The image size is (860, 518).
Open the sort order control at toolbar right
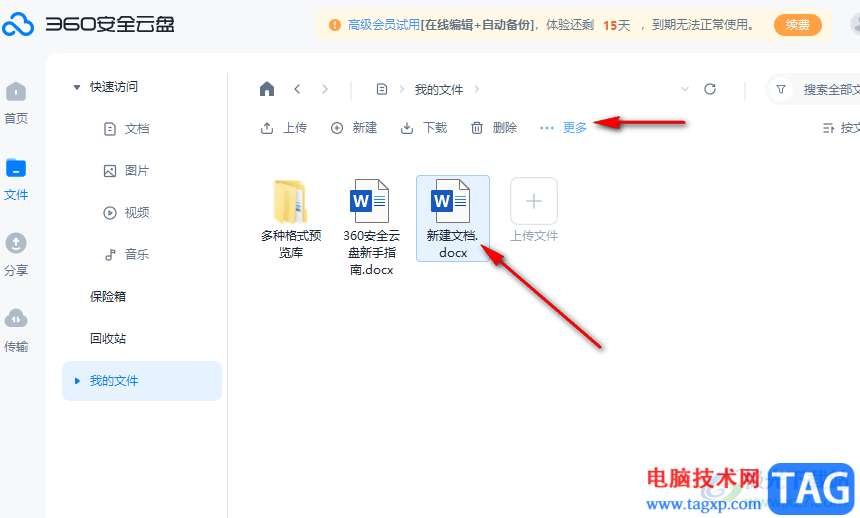tap(841, 128)
